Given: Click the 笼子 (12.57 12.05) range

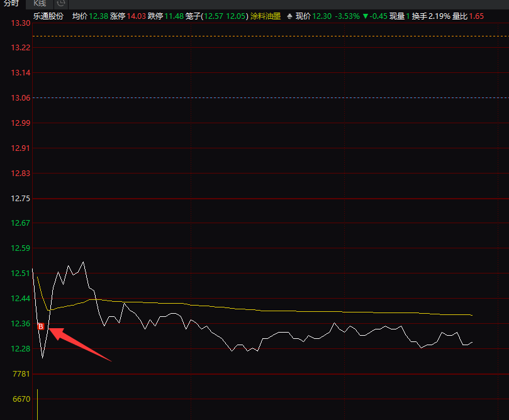Looking at the screenshot, I should tap(217, 16).
